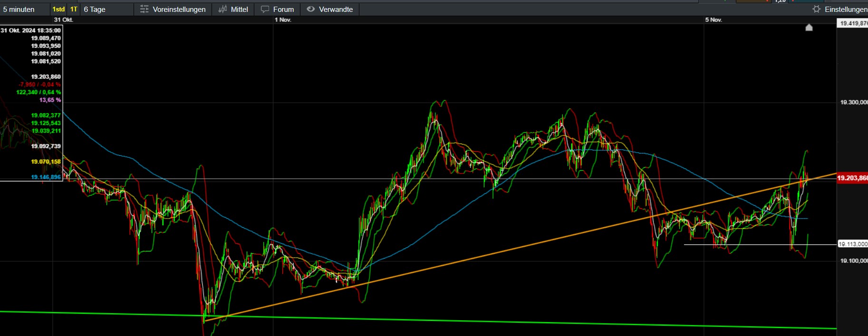Click the white 19.203,860 last price in the info box
Image resolution: width=868 pixels, height=336 pixels.
coord(46,77)
